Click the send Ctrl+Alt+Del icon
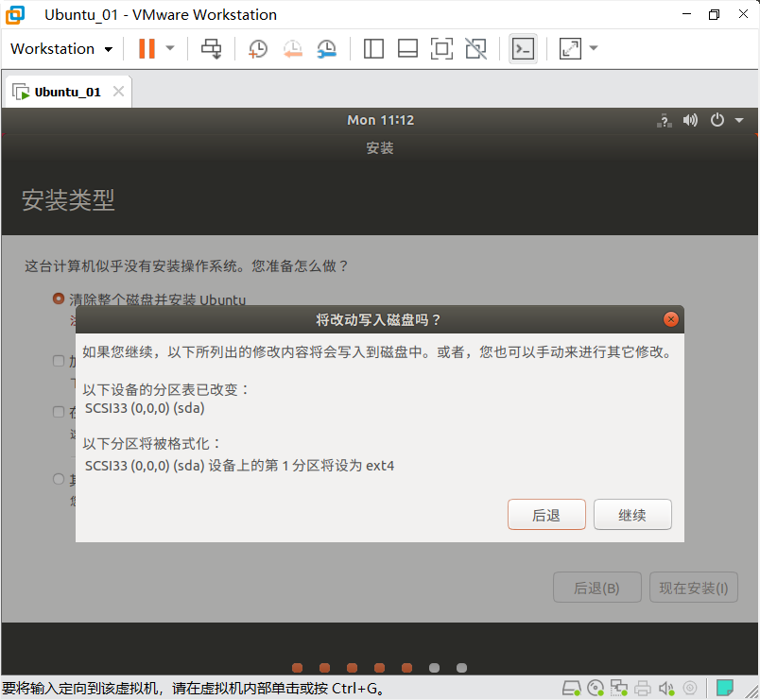 tap(212, 48)
